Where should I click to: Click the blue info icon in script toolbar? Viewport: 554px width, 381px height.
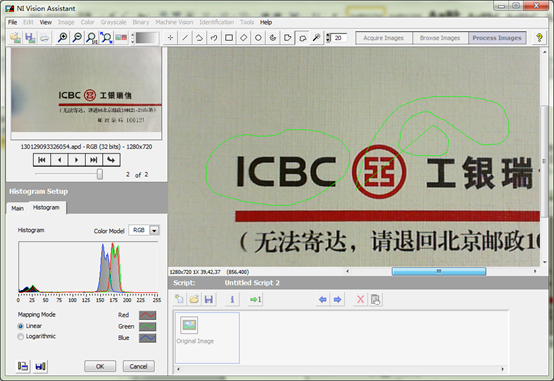[232, 300]
